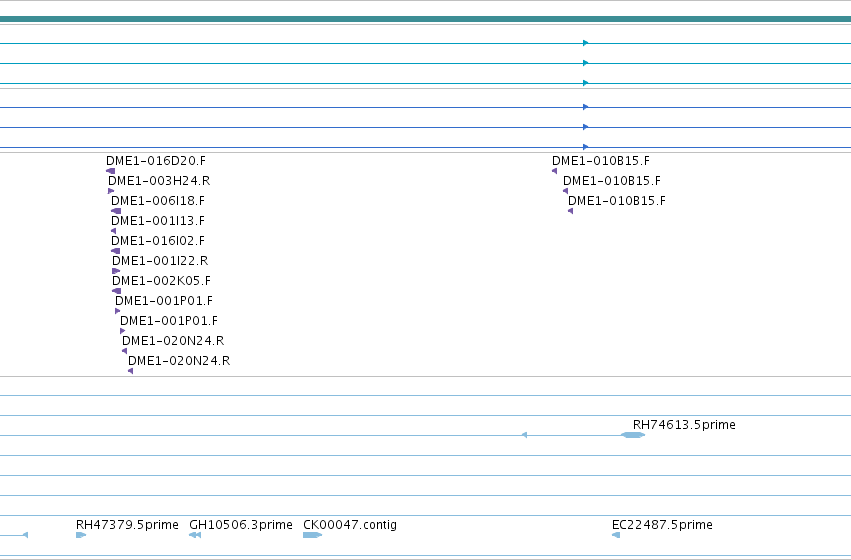
Task: Click the purple arrow glyph under DME1-001I22.R
Action: click(116, 271)
